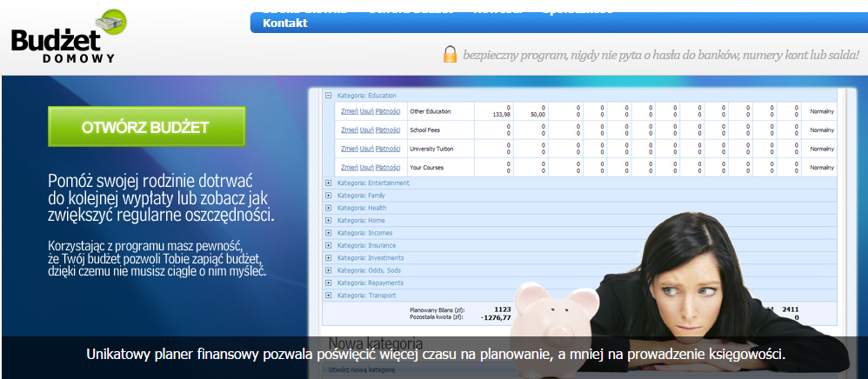Click Zmień link for University Tuition
Viewport: 868px width, 379px height.
(350, 149)
